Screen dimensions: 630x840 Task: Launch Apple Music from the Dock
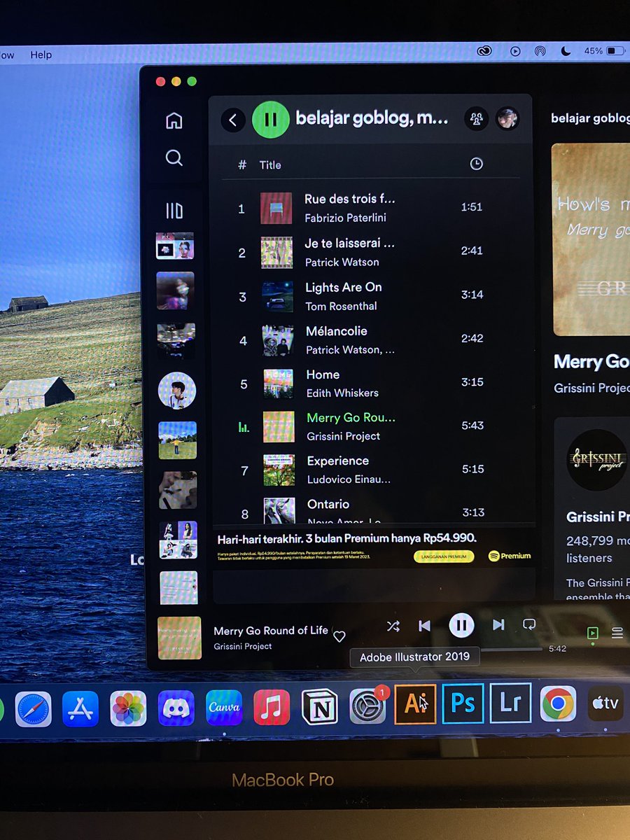coord(272,707)
